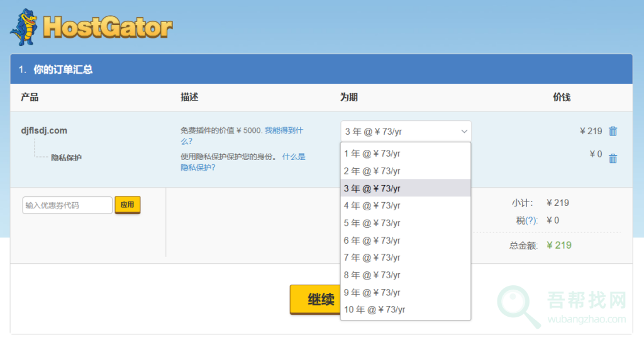Open the 我能得到什么? link
Screen dimensions: 644x340
[x=283, y=131]
